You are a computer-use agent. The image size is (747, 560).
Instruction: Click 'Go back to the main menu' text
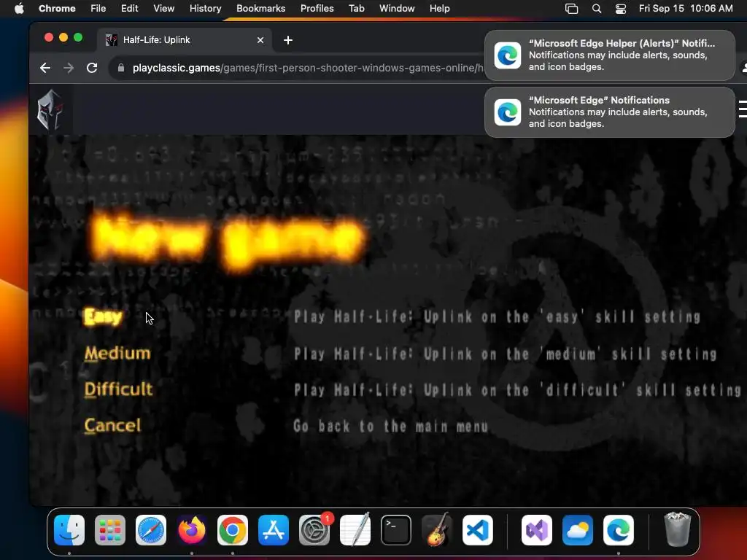point(391,426)
